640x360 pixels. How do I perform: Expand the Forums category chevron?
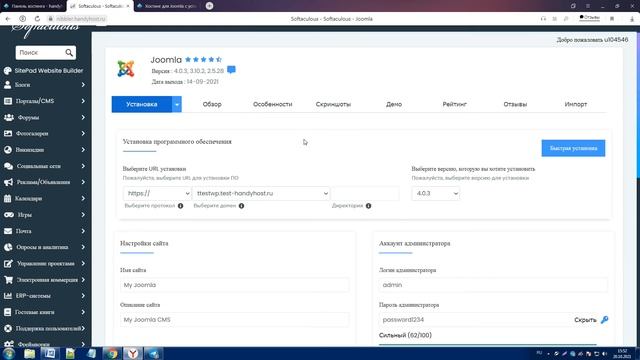(83, 118)
